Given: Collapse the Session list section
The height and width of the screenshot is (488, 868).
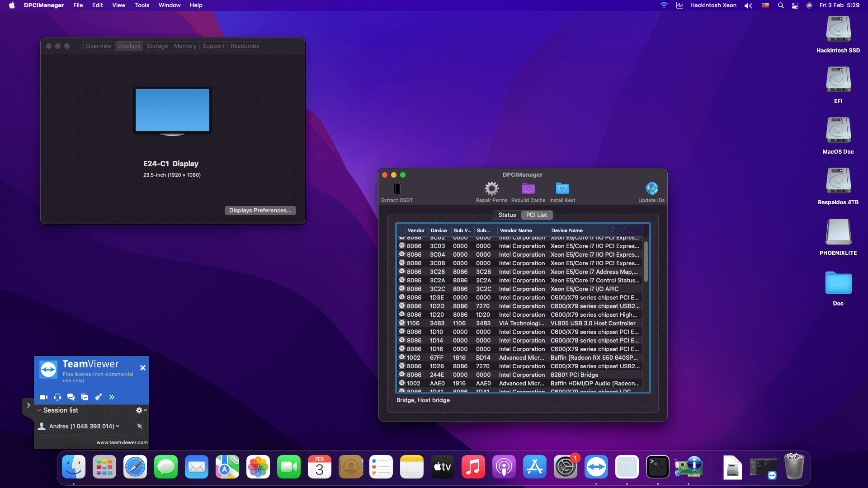Looking at the screenshot, I should pos(39,410).
